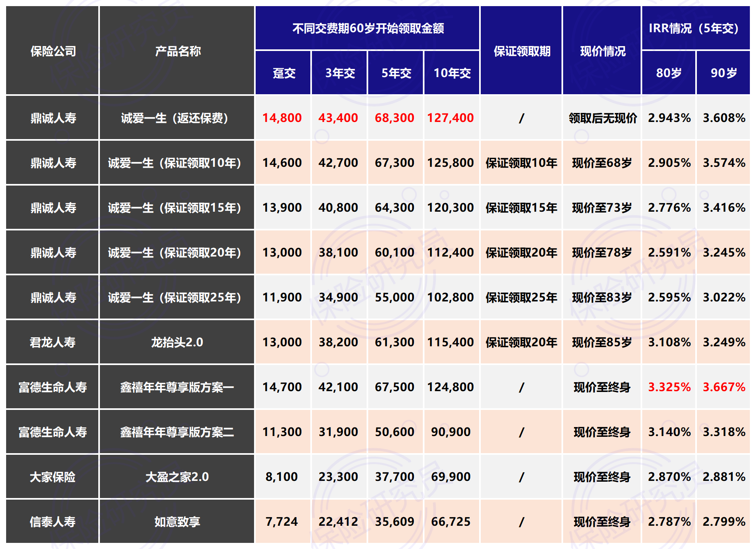Select the 领取后无现价 cell
Image resolution: width=756 pixels, height=549 pixels.
pos(602,118)
